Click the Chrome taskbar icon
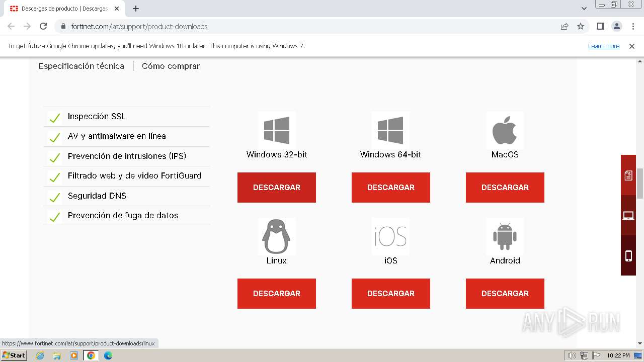The image size is (644, 362). click(x=91, y=355)
